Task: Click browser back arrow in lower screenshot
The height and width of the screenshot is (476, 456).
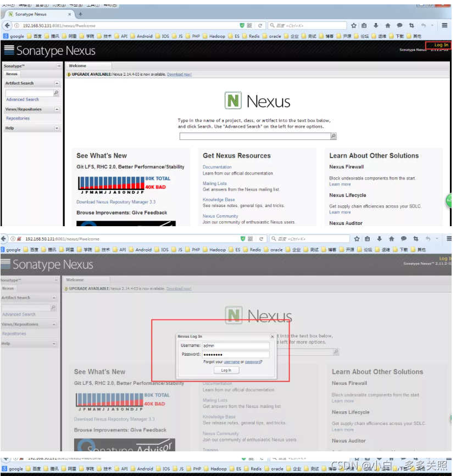Action: pos(3,239)
